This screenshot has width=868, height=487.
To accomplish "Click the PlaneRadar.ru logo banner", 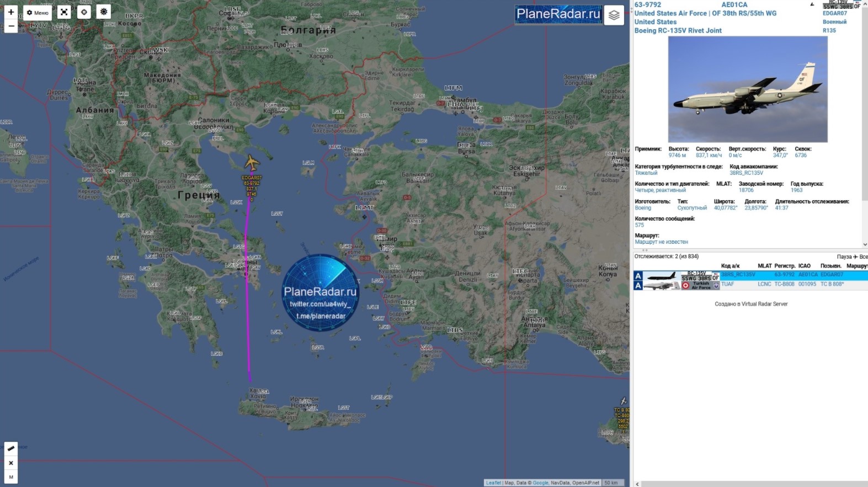I will coord(558,14).
